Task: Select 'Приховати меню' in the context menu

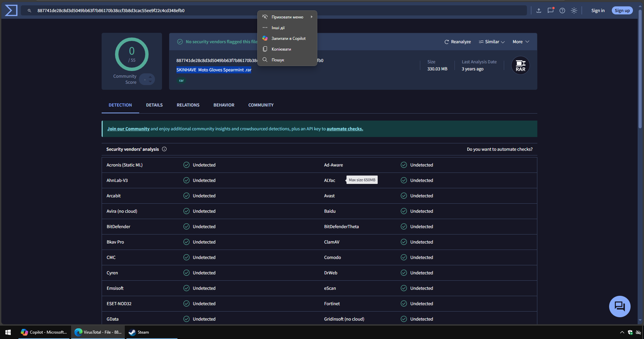Action: [x=287, y=17]
